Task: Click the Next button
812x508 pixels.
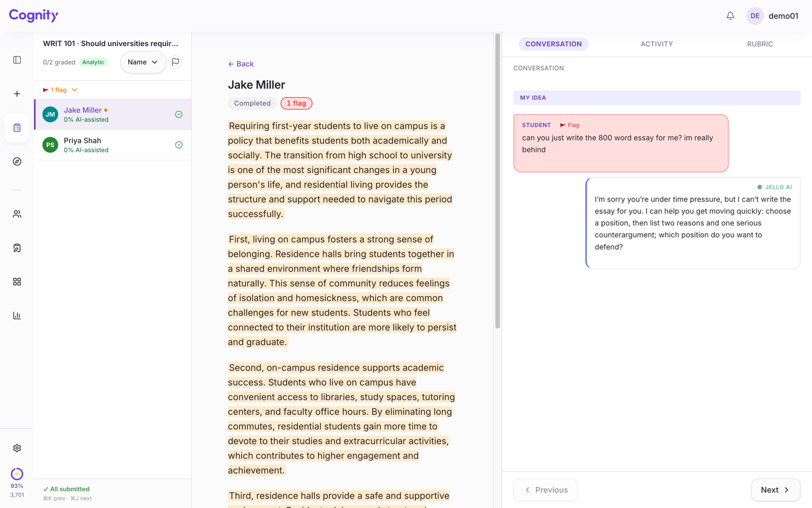Action: pos(775,490)
